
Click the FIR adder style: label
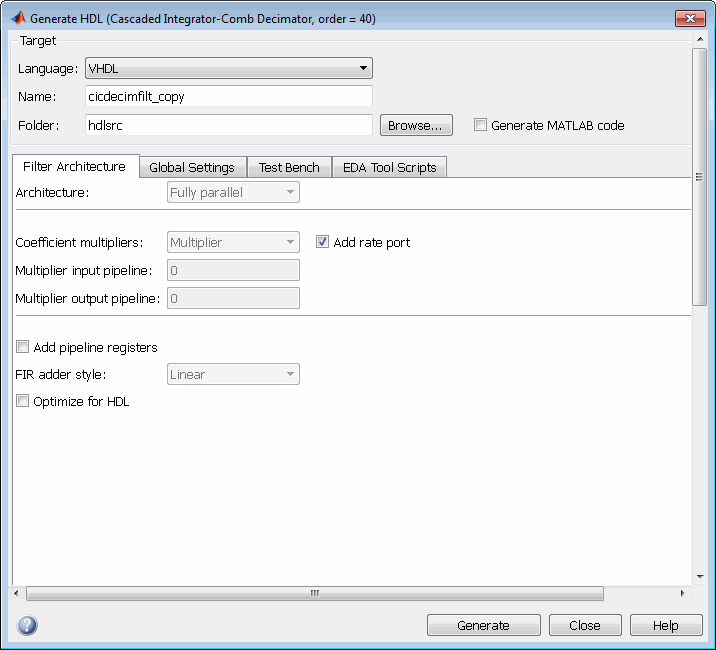click(61, 374)
